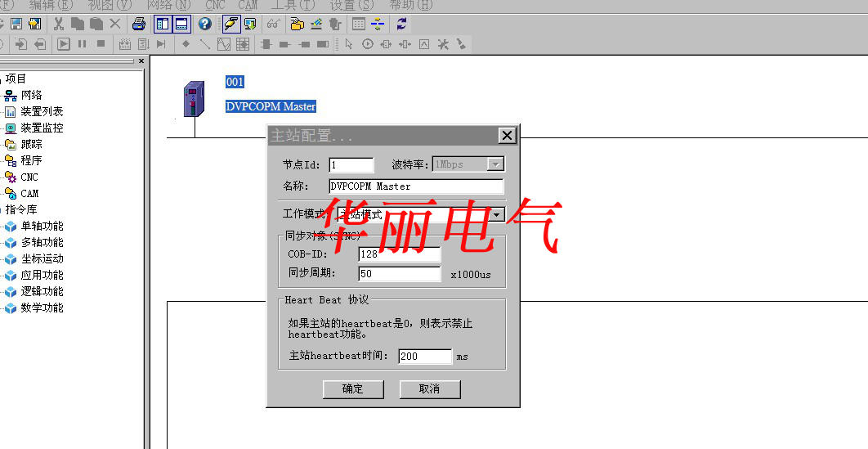This screenshot has height=449, width=868.
Task: Close the left project panel
Action: (141, 61)
